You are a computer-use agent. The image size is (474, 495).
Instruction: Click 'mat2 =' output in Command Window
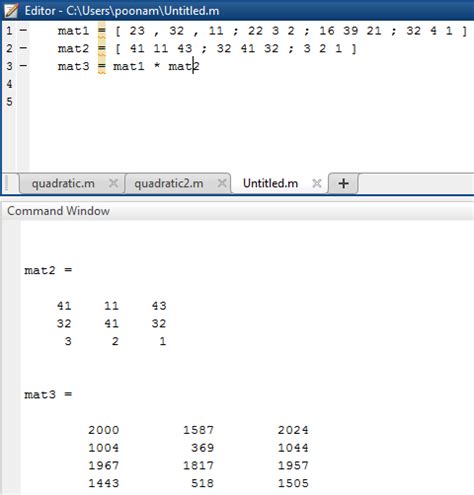tap(48, 270)
